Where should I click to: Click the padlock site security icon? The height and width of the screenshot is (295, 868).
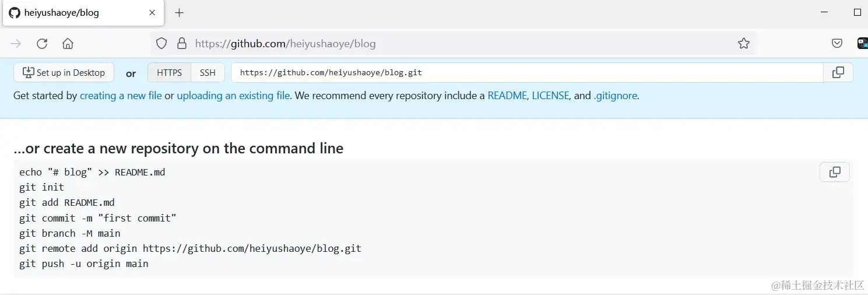(182, 44)
